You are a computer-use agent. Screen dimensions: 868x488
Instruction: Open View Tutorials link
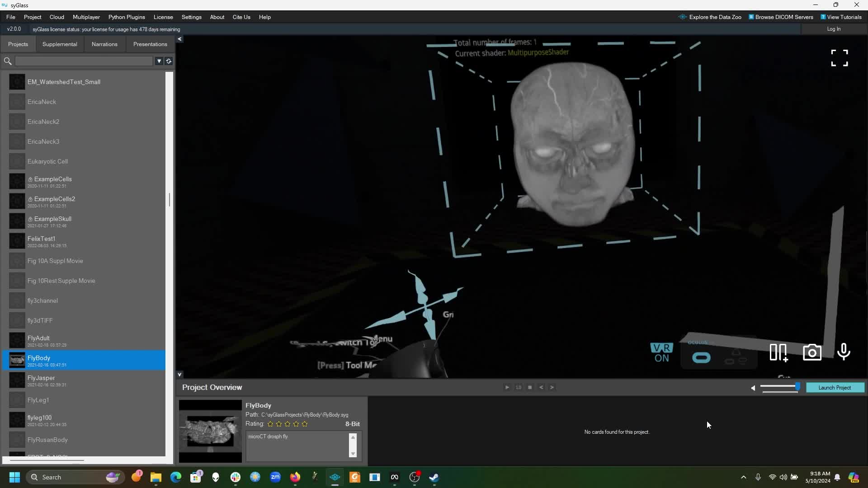click(841, 17)
